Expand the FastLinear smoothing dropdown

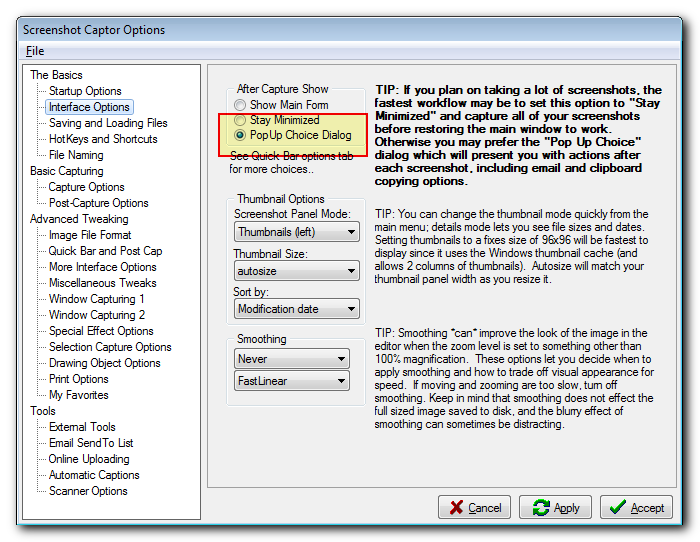[291, 381]
